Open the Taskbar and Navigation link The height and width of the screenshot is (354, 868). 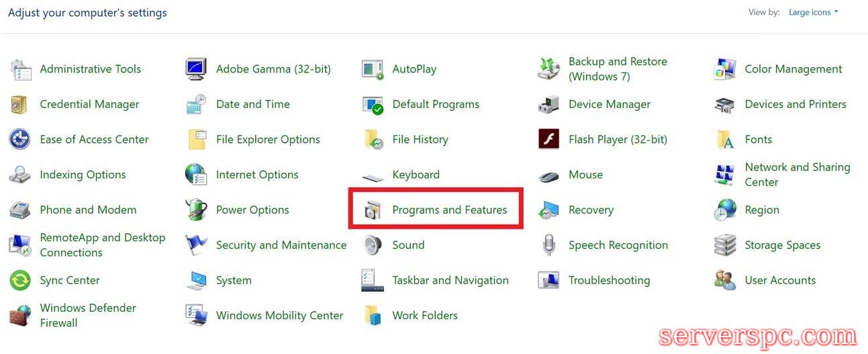click(x=450, y=280)
